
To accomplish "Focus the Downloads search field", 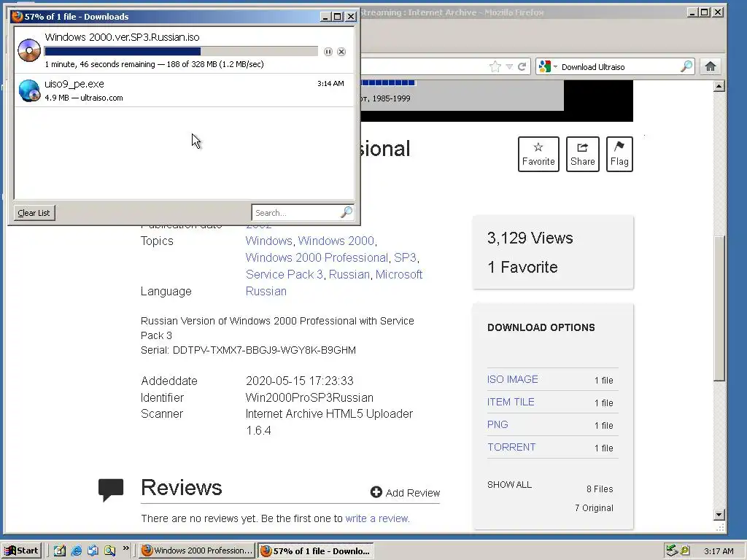I will 297,212.
